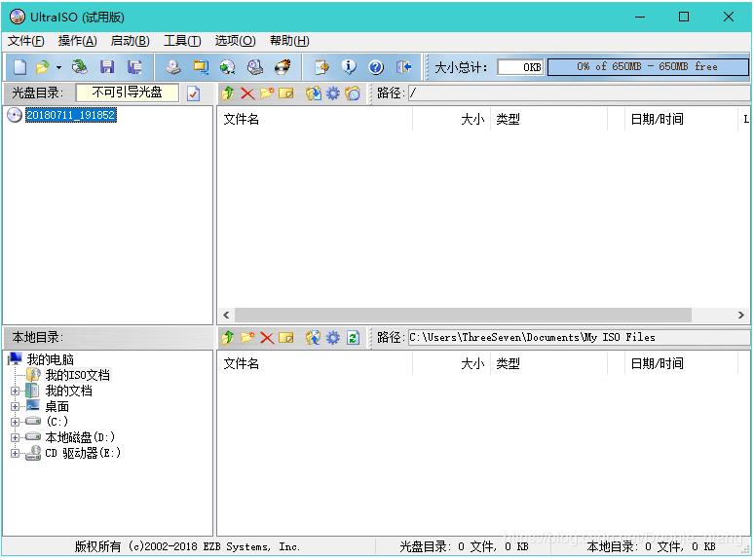
Task: Click the blue info icon
Action: tap(349, 67)
